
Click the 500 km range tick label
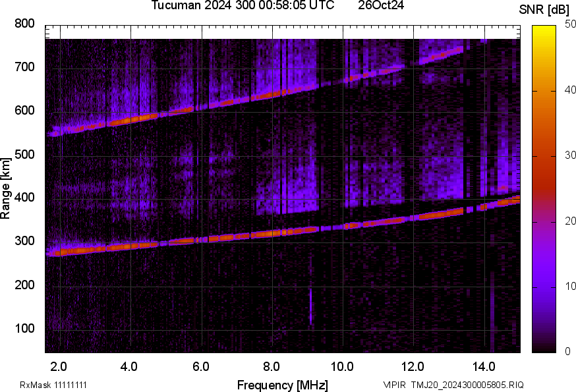(24, 155)
